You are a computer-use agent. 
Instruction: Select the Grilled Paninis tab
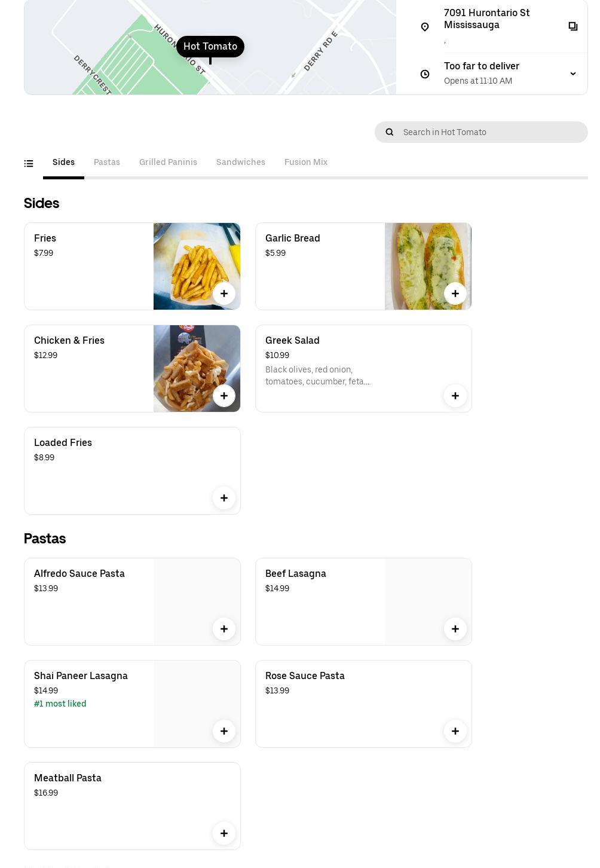tap(168, 163)
